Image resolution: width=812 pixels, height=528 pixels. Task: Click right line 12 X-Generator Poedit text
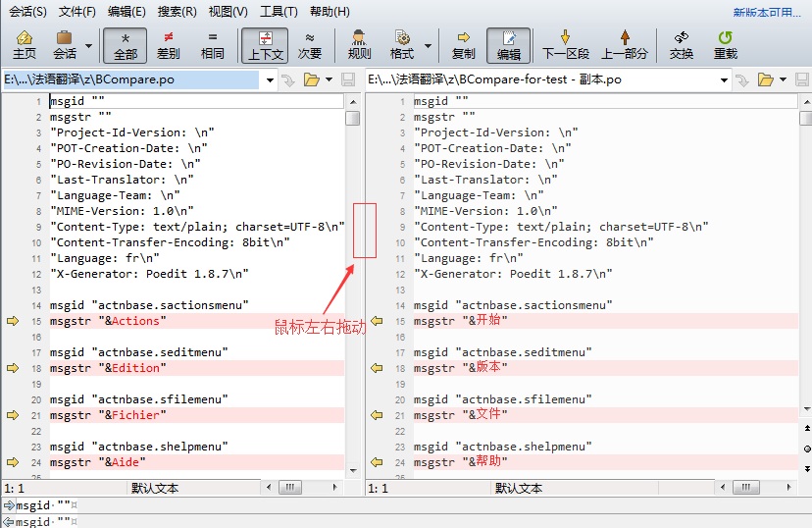pos(513,274)
